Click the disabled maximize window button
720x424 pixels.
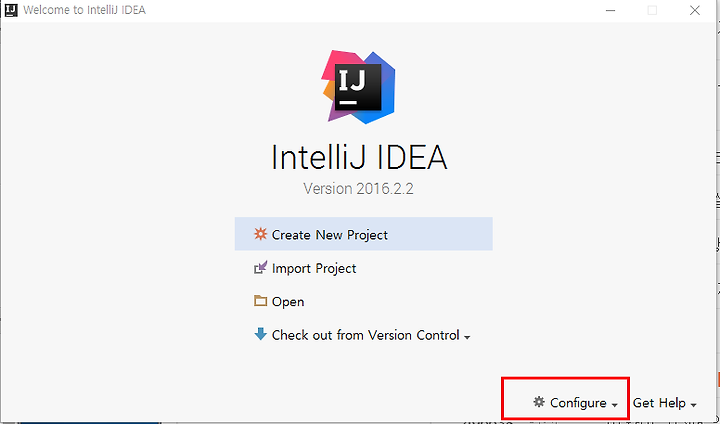tap(652, 10)
